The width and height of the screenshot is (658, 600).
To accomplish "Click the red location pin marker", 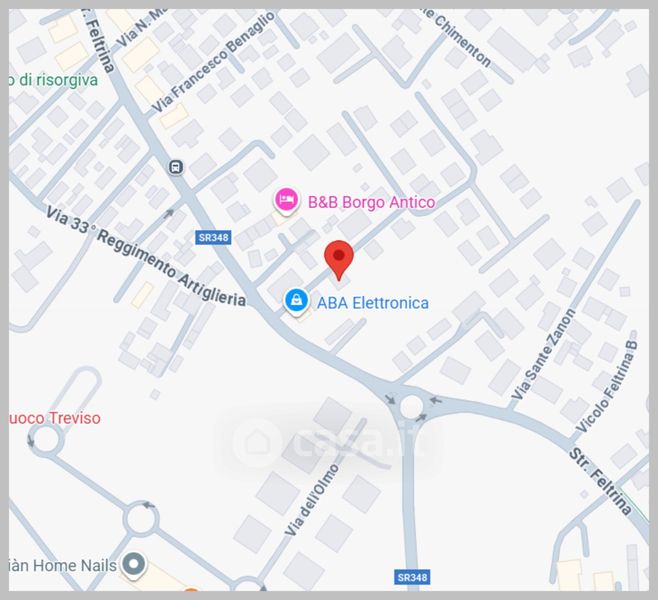I will tap(339, 259).
